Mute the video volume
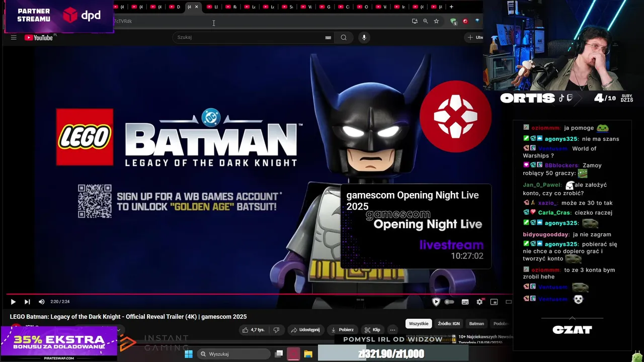This screenshot has height=362, width=644. point(41,302)
